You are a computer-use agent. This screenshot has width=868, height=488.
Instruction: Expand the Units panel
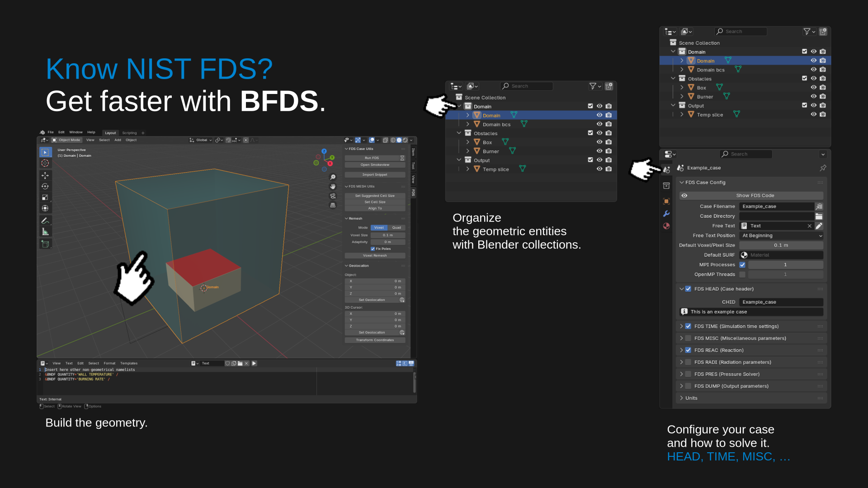click(681, 398)
